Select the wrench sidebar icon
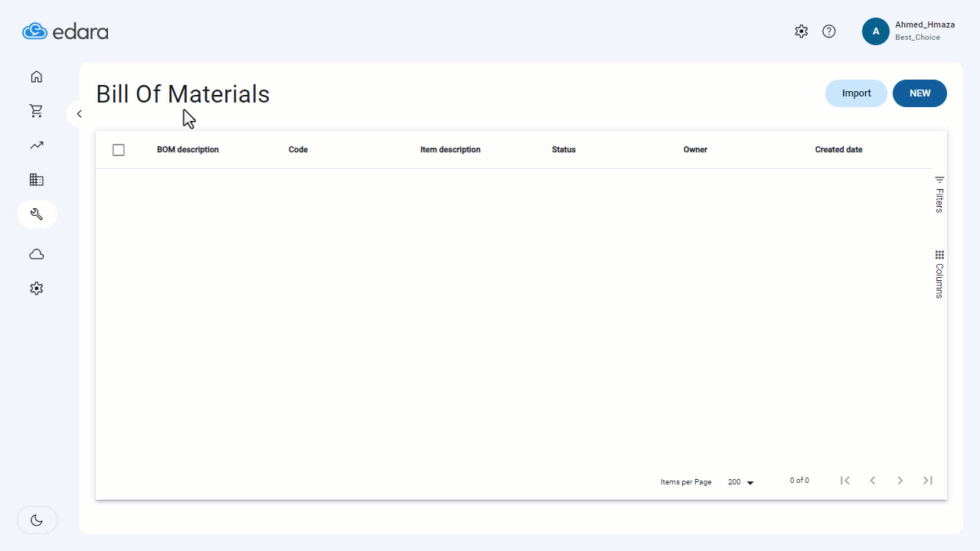Screen dimensions: 980x551 click(x=37, y=214)
